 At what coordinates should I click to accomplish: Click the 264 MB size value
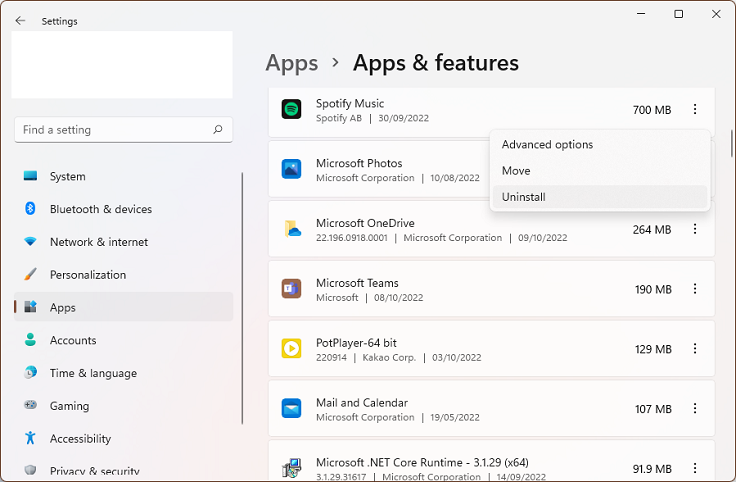tap(652, 230)
